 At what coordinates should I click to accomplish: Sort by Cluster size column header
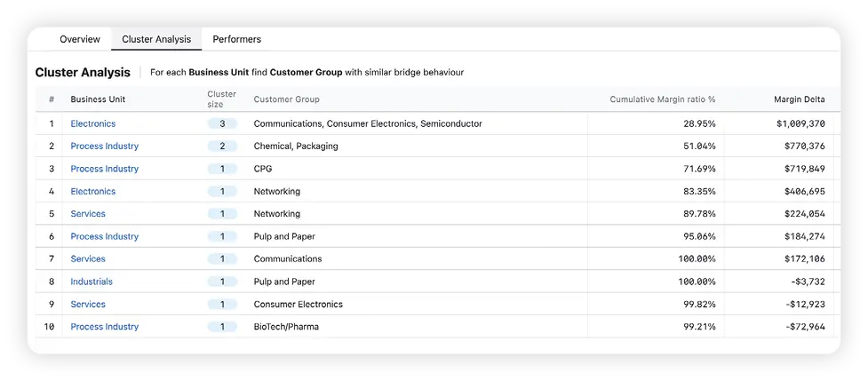pos(221,99)
